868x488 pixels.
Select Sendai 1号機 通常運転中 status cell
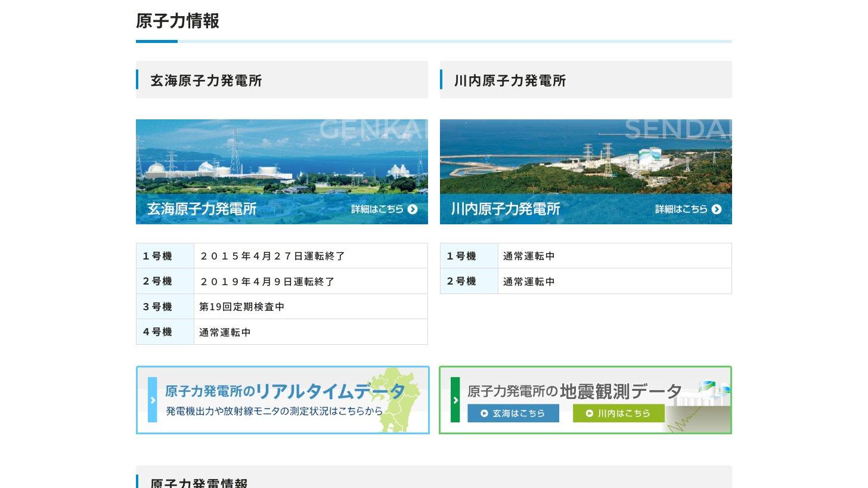615,256
